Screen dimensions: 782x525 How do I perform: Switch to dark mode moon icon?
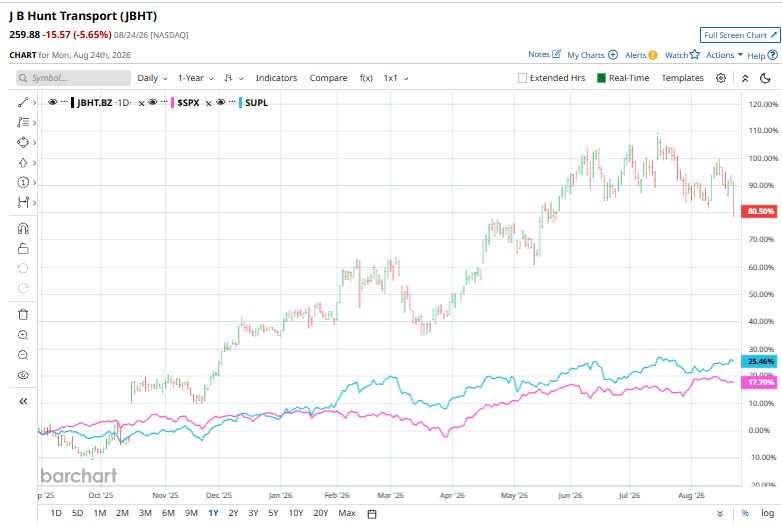click(765, 78)
